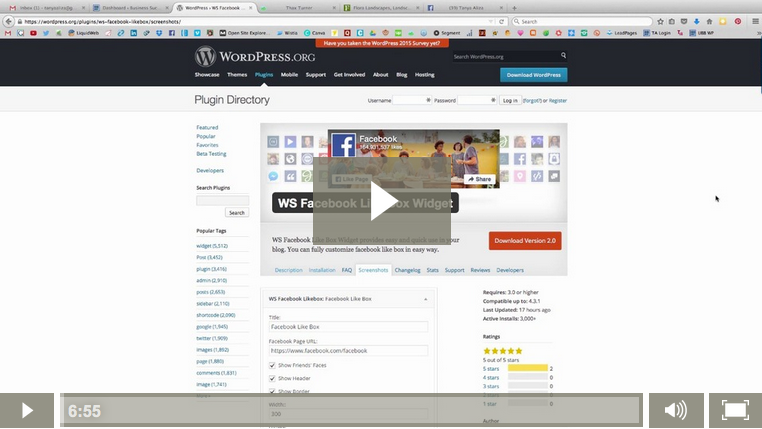
Task: Click the large center play overlay
Action: click(x=382, y=200)
